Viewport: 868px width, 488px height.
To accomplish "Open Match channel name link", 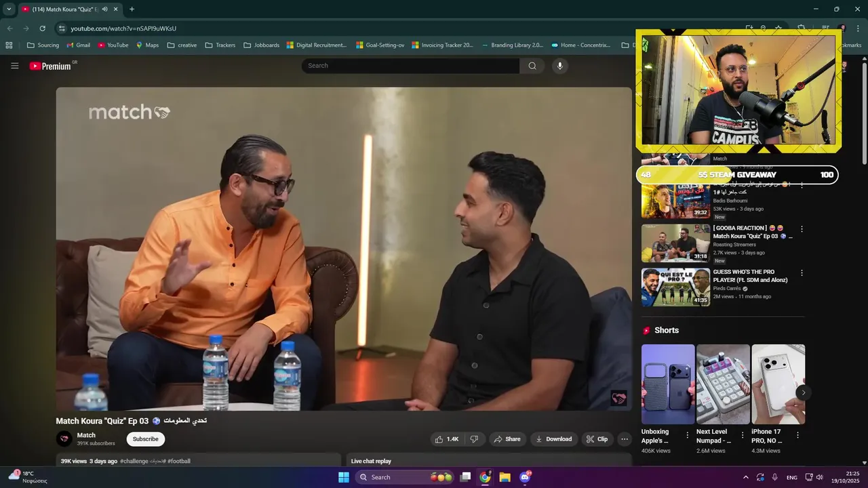I will click(x=86, y=435).
